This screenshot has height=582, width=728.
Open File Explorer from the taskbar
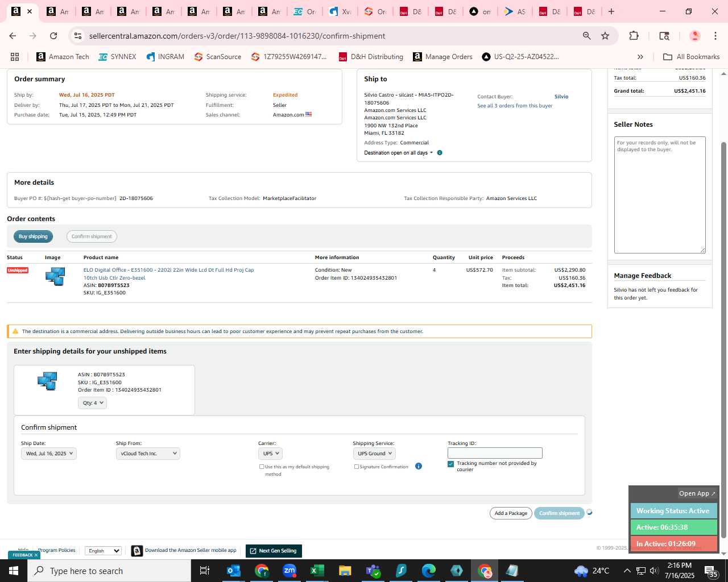pyautogui.click(x=345, y=571)
